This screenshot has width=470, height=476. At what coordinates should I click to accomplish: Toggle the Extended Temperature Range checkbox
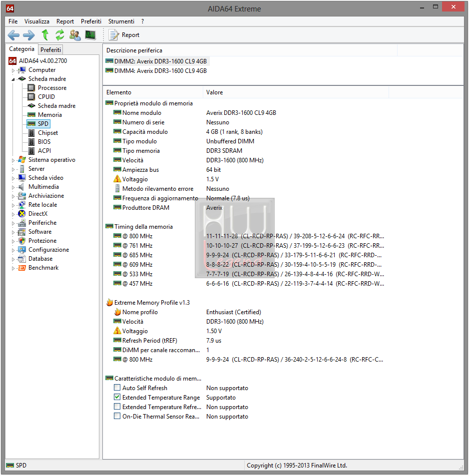point(117,397)
